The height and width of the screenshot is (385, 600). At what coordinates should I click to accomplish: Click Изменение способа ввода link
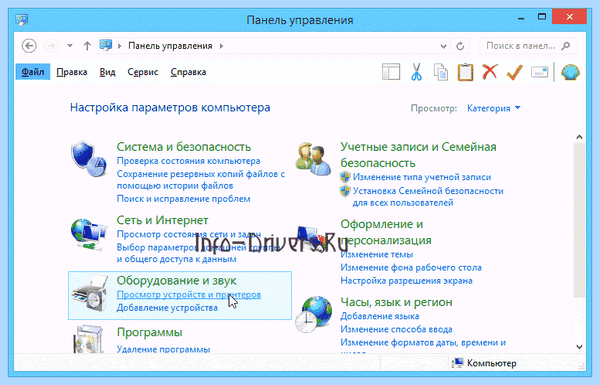[x=396, y=329]
